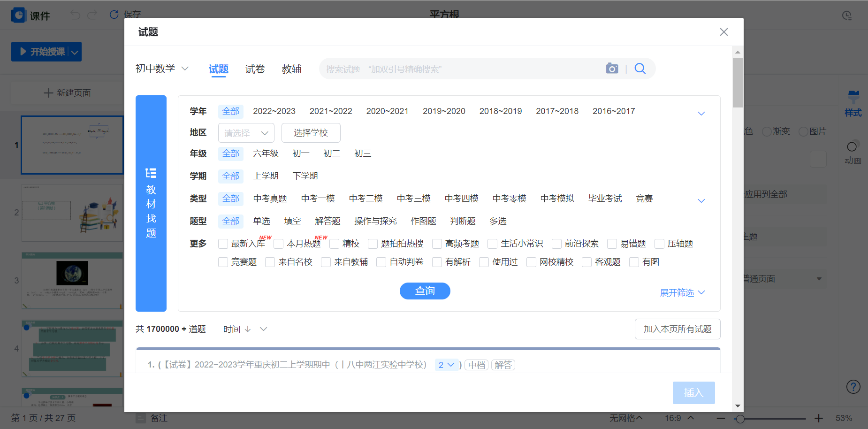The width and height of the screenshot is (868, 429).
Task: Switch to the 试卷 tab
Action: [255, 69]
